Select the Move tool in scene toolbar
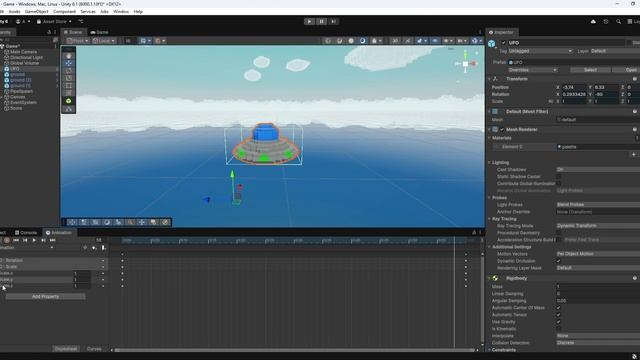Image resolution: width=640 pixels, height=360 pixels. 69,63
